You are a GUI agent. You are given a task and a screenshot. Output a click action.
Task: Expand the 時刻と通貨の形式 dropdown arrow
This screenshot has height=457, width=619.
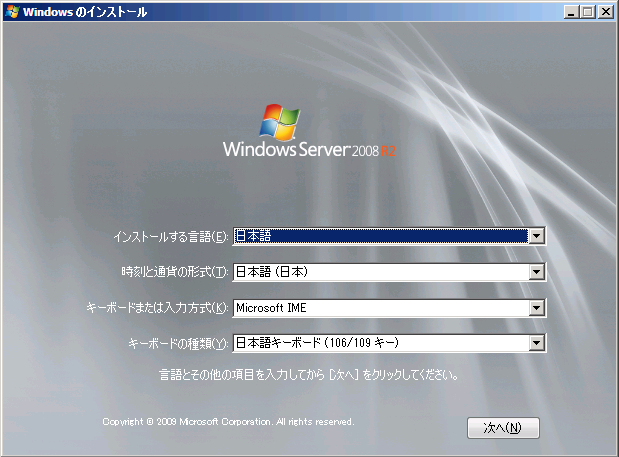536,272
